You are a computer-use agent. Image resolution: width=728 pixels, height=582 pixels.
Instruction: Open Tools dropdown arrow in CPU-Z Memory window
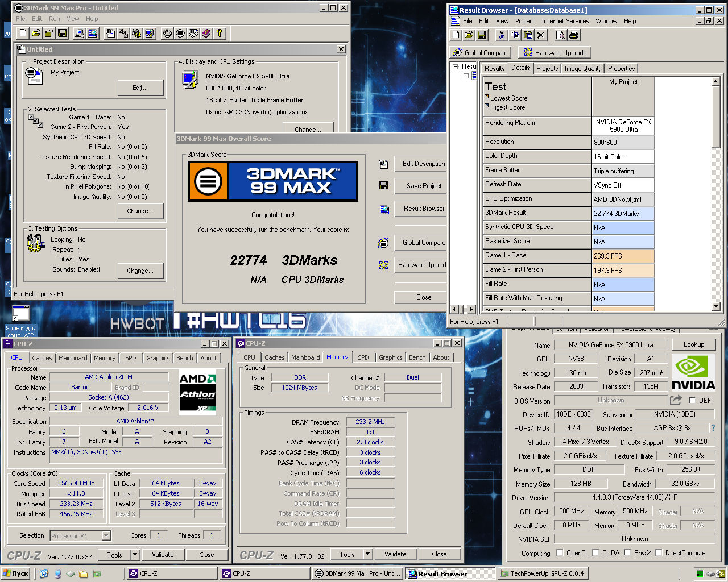click(x=367, y=555)
